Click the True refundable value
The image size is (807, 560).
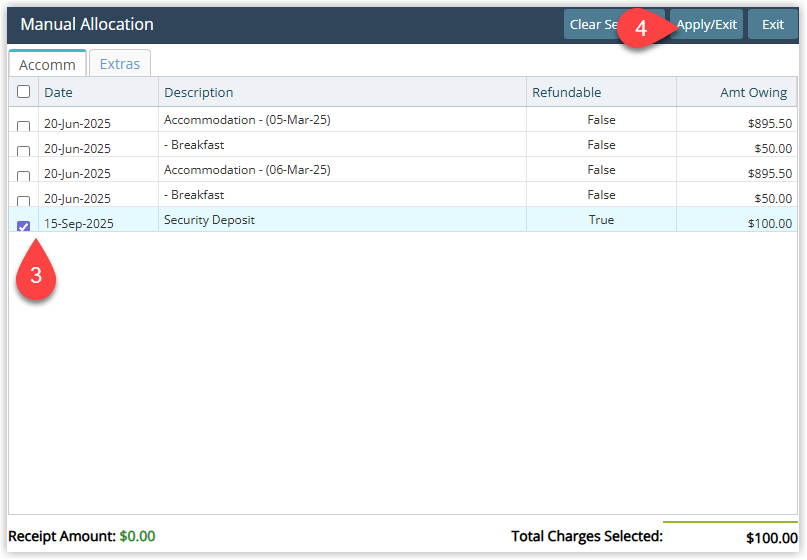pyautogui.click(x=601, y=220)
